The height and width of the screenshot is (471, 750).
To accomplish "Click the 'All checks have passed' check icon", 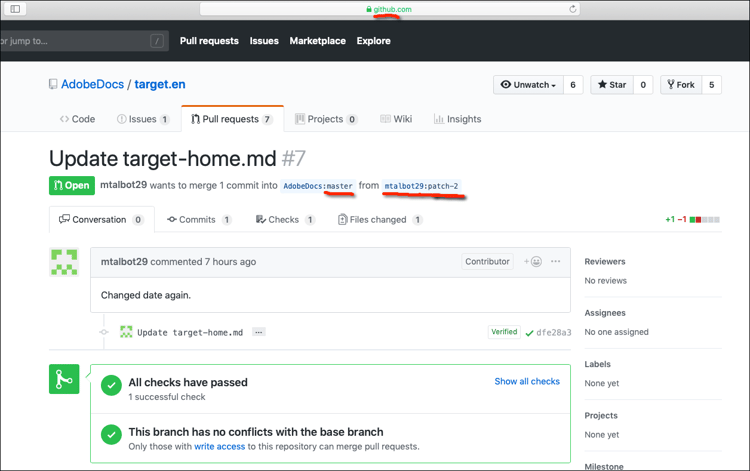I will (111, 385).
